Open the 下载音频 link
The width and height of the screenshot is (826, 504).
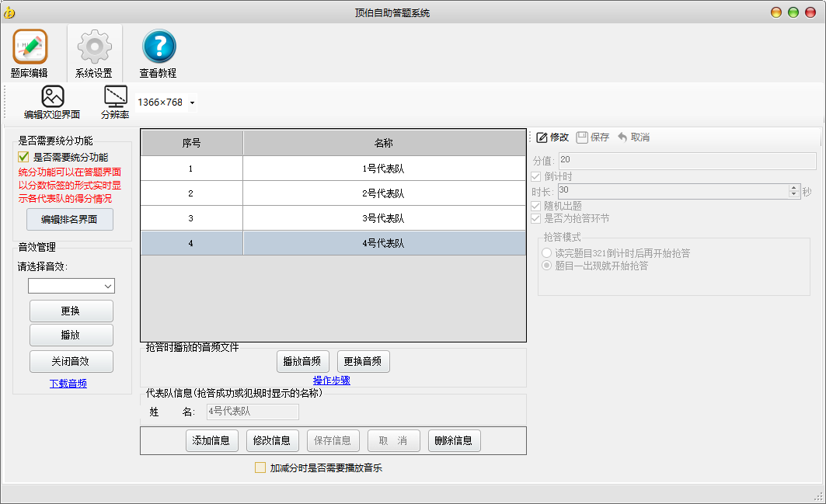pos(68,383)
